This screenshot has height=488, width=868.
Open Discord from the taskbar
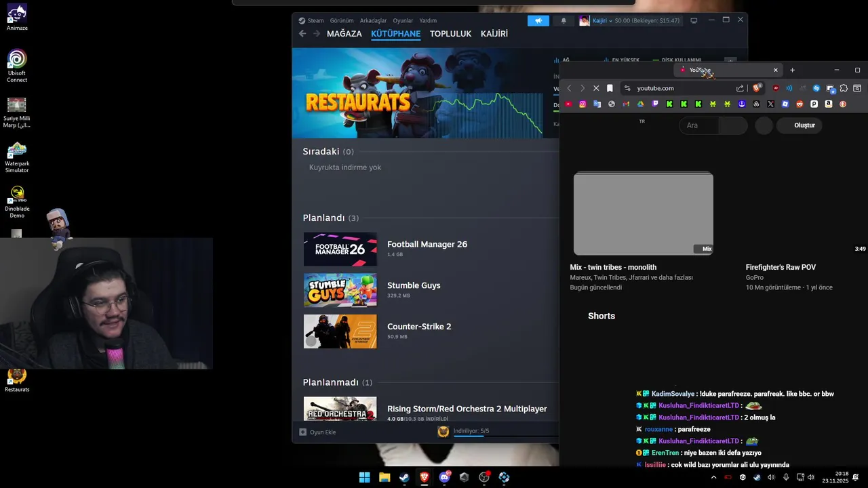444,477
